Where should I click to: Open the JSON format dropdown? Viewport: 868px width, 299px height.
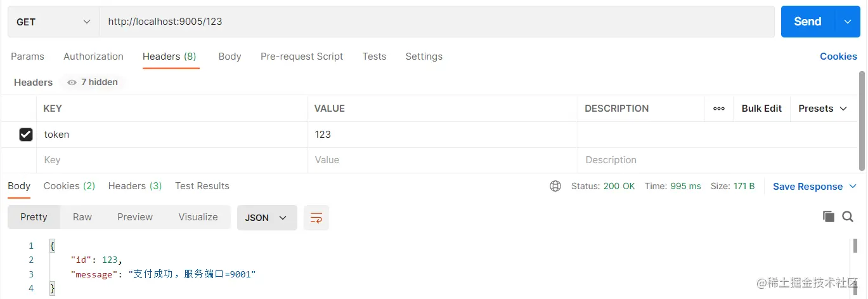pos(266,218)
